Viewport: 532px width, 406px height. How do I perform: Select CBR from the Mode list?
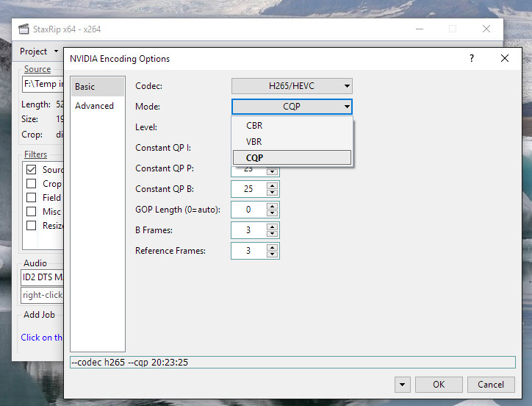[254, 126]
